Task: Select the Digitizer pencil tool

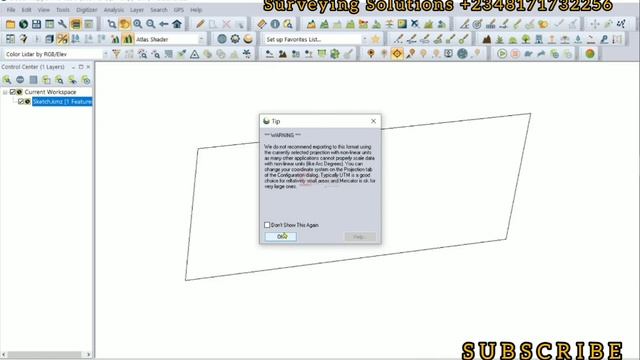Action: click(200, 24)
